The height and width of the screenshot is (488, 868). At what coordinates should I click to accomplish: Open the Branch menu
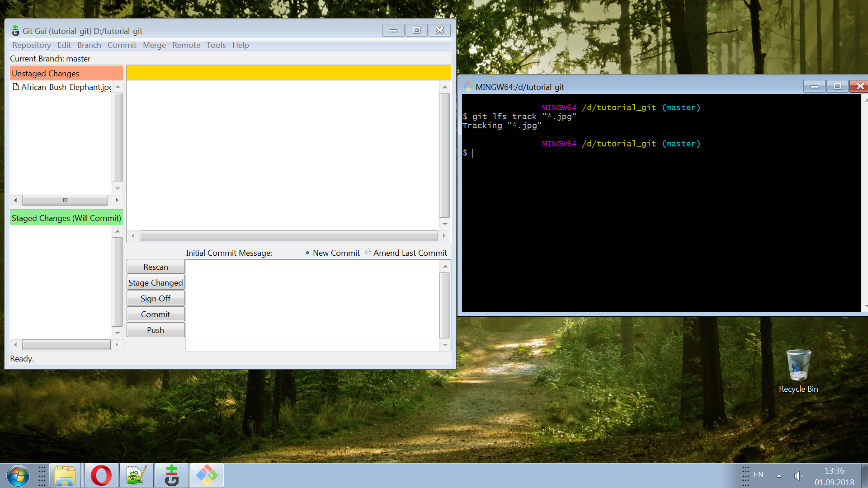[x=88, y=45]
